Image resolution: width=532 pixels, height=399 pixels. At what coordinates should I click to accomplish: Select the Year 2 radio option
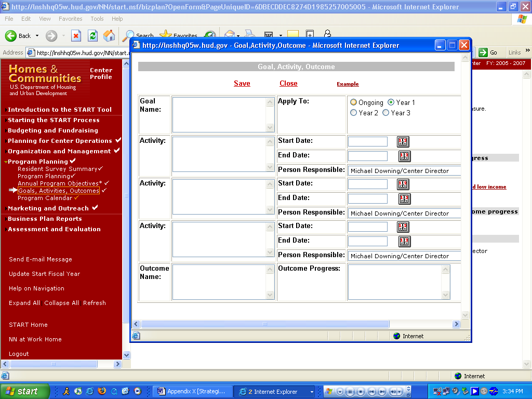(354, 113)
